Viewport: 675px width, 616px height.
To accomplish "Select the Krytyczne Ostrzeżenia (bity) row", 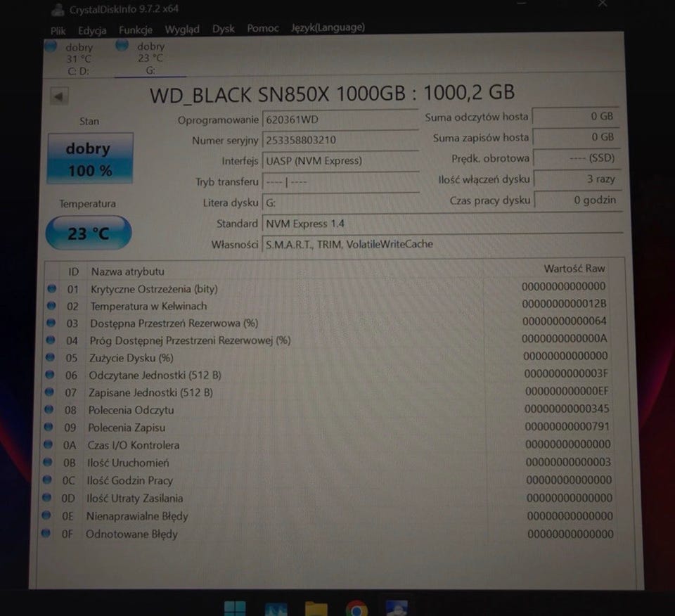I will point(329,288).
